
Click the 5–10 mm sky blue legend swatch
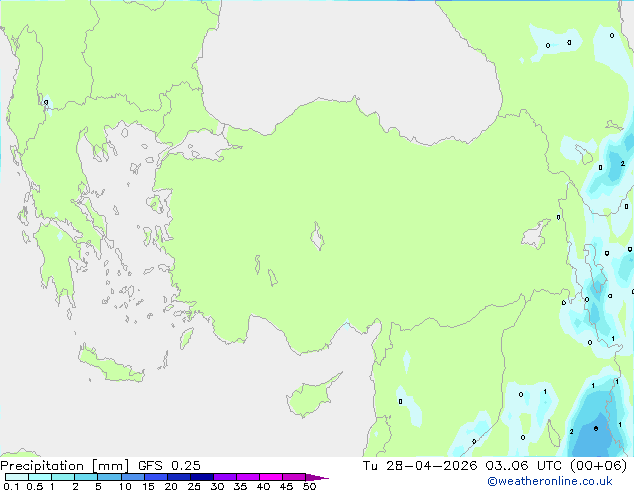109,477
